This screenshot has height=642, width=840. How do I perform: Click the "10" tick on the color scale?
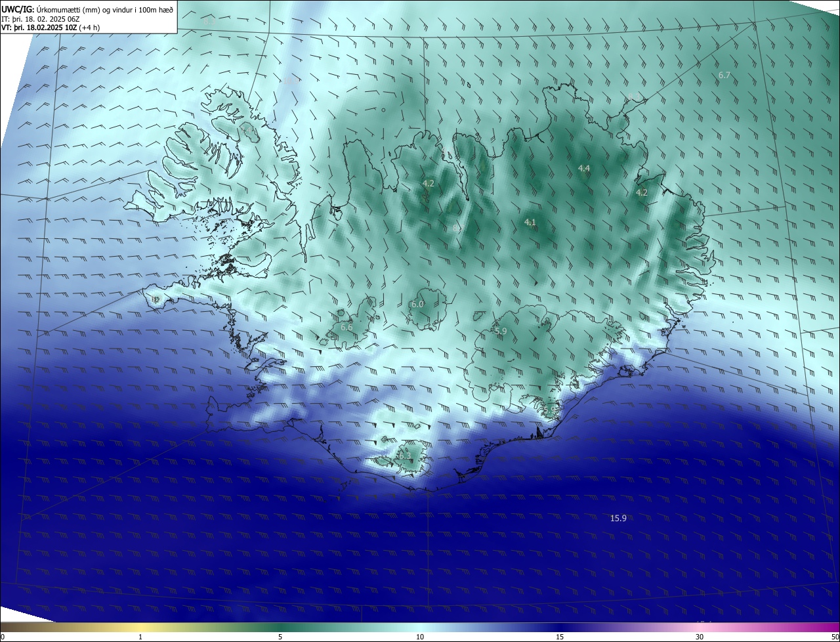(420, 637)
